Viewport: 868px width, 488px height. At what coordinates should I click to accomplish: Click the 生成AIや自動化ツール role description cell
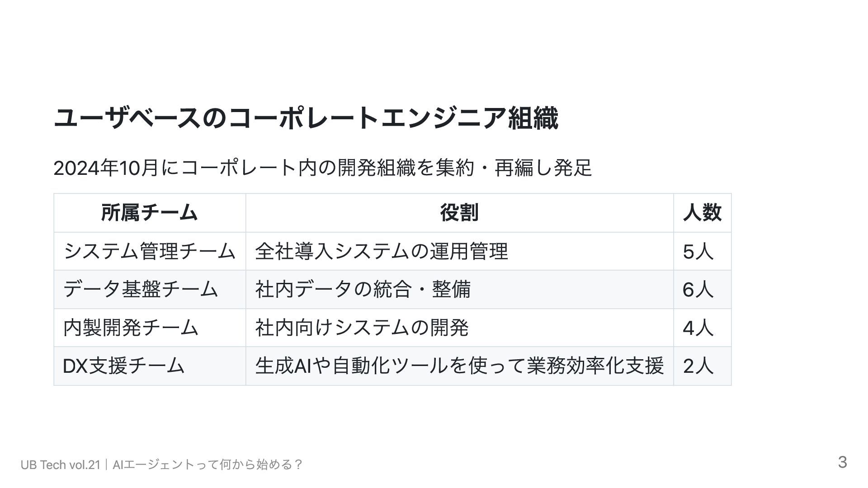(x=460, y=366)
